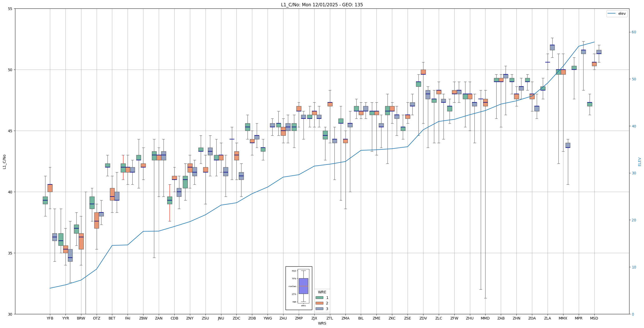
Task: Click the chart title L1_C/No GEO 135
Action: coord(322,5)
